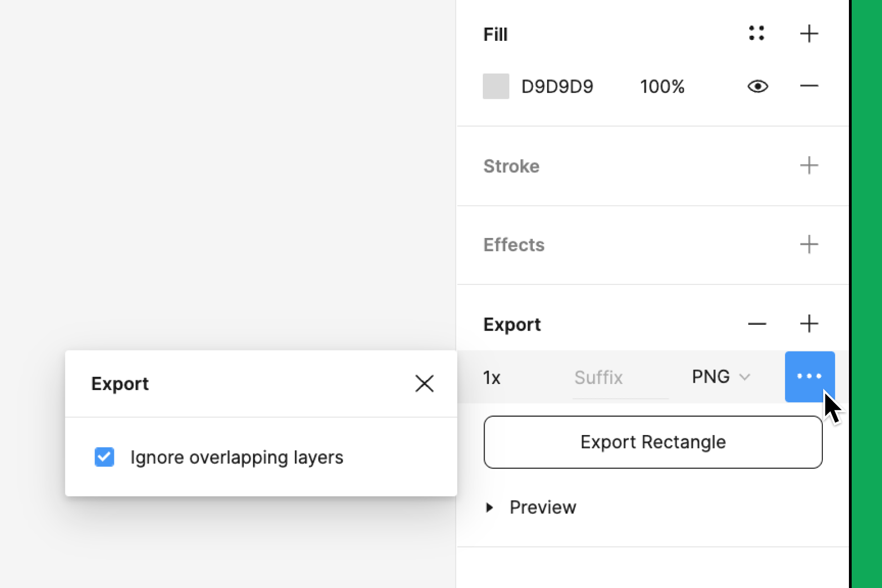This screenshot has height=588, width=882.
Task: Open the Fill styles library icon
Action: 757,34
